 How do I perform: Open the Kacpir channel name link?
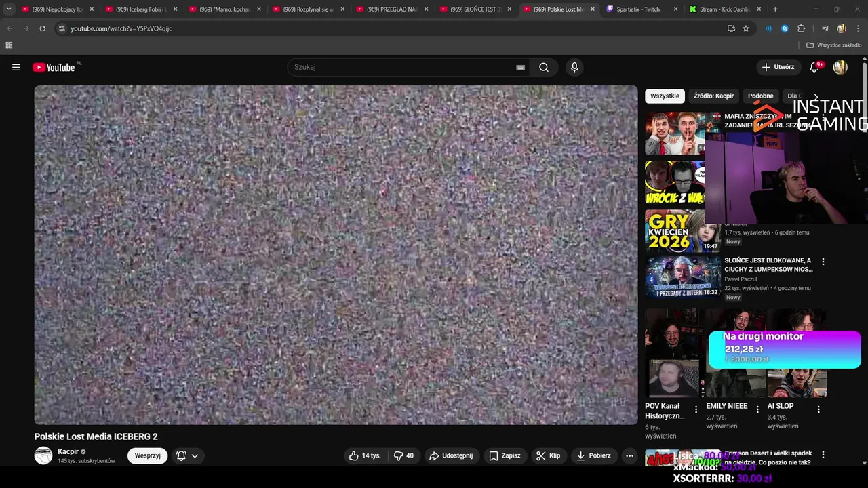pos(68,451)
